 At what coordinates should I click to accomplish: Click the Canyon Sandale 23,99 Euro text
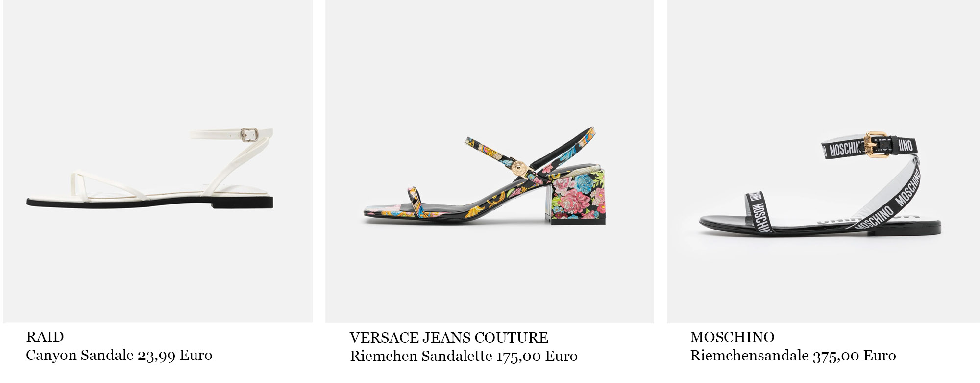119,355
